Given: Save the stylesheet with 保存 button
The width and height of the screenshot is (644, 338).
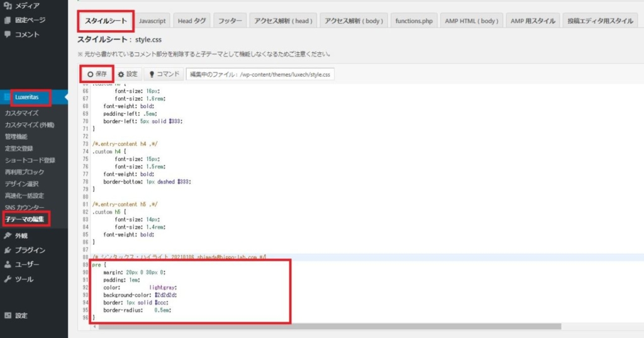Looking at the screenshot, I should pos(97,74).
